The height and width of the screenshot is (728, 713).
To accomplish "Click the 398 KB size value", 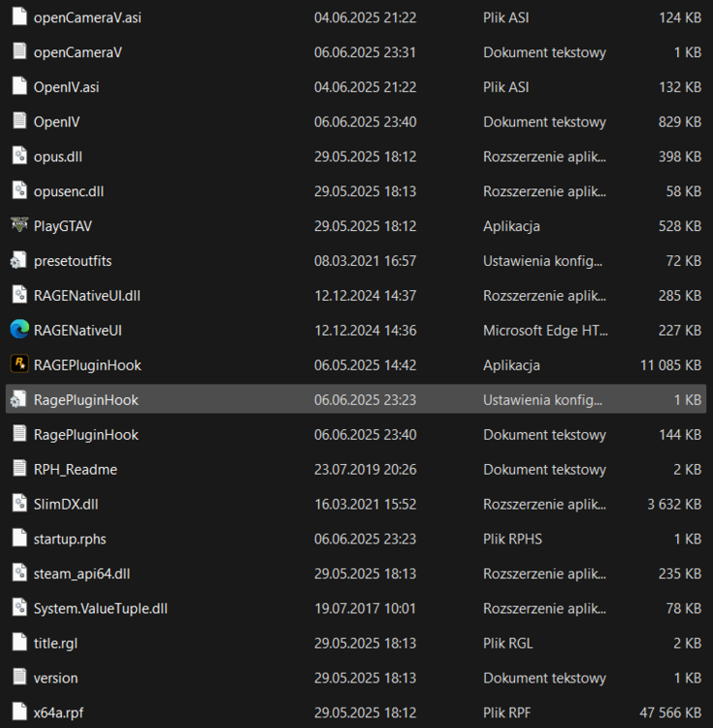I will [680, 157].
